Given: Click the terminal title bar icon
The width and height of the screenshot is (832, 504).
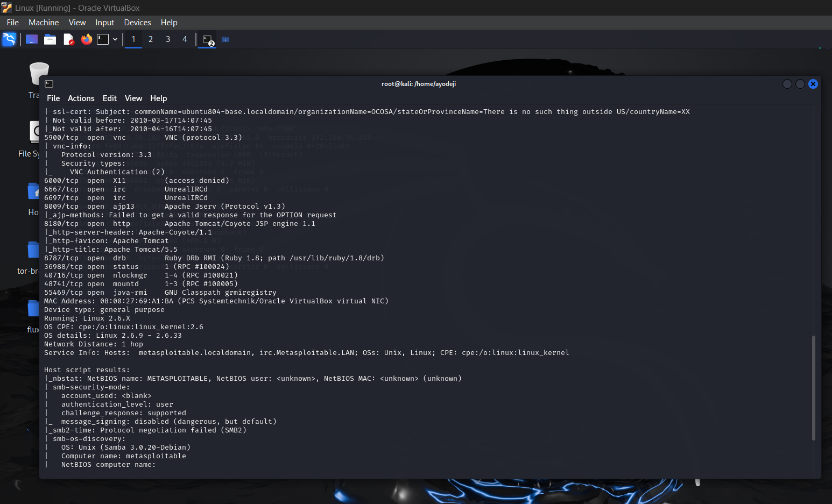Looking at the screenshot, I should pos(49,84).
